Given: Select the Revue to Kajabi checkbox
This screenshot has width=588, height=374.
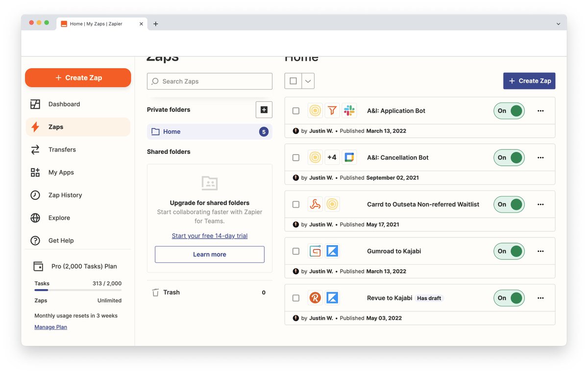Looking at the screenshot, I should point(296,298).
